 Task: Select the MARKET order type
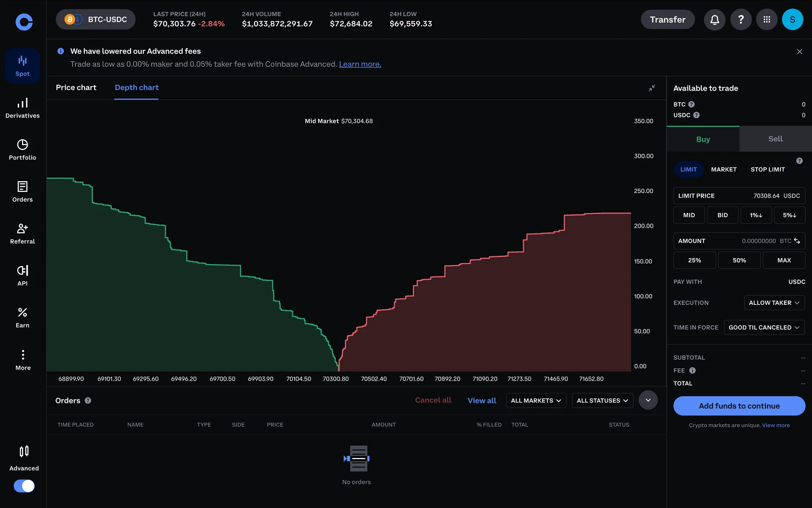click(724, 169)
